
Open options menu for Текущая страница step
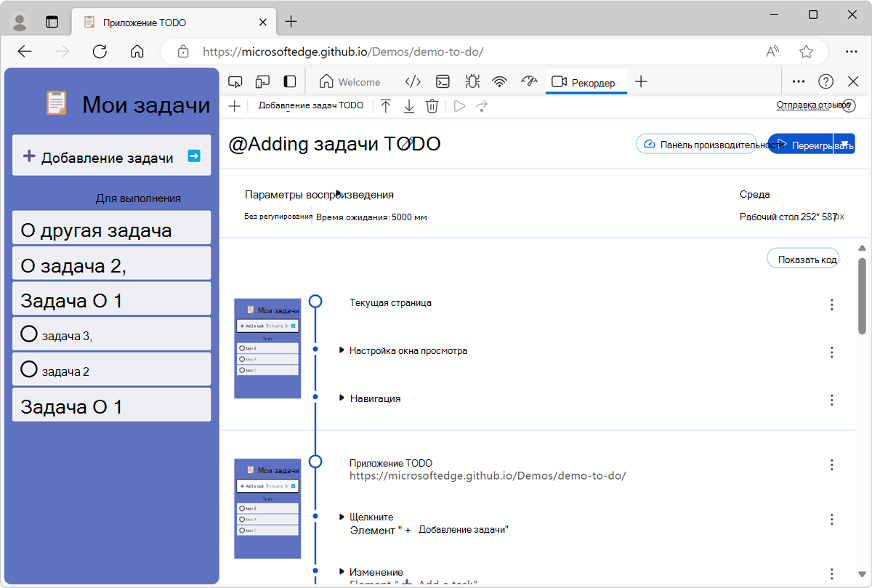click(832, 305)
